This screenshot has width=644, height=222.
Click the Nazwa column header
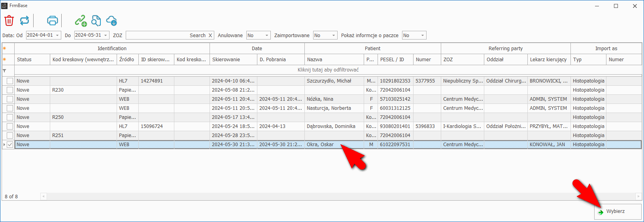point(334,60)
